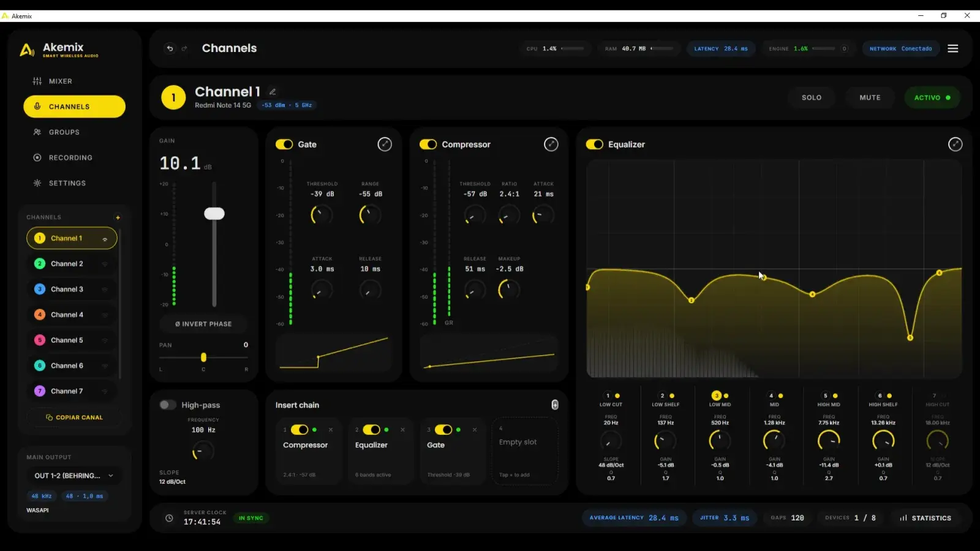This screenshot has height=551, width=980.
Task: Click the Low Shelf frequency knob
Action: (665, 440)
